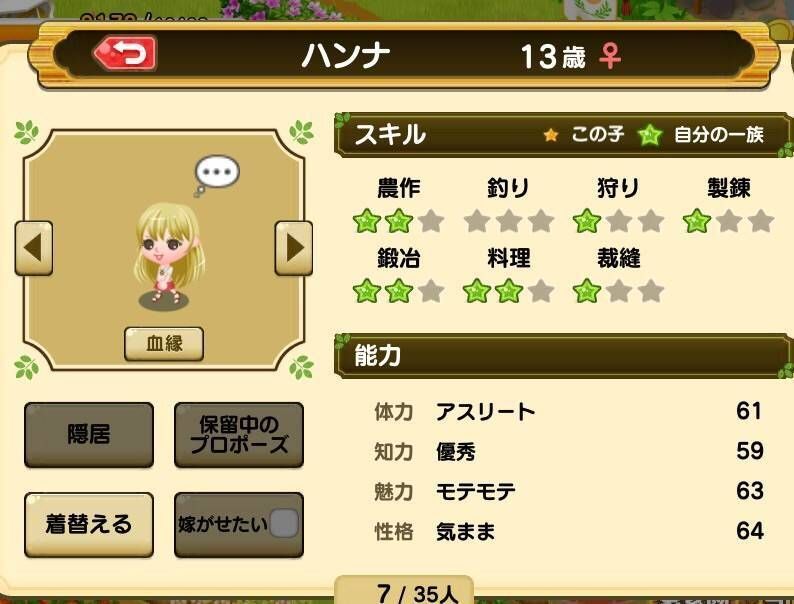Open the 血縁 family relations button
This screenshot has height=604, width=794.
[x=164, y=344]
